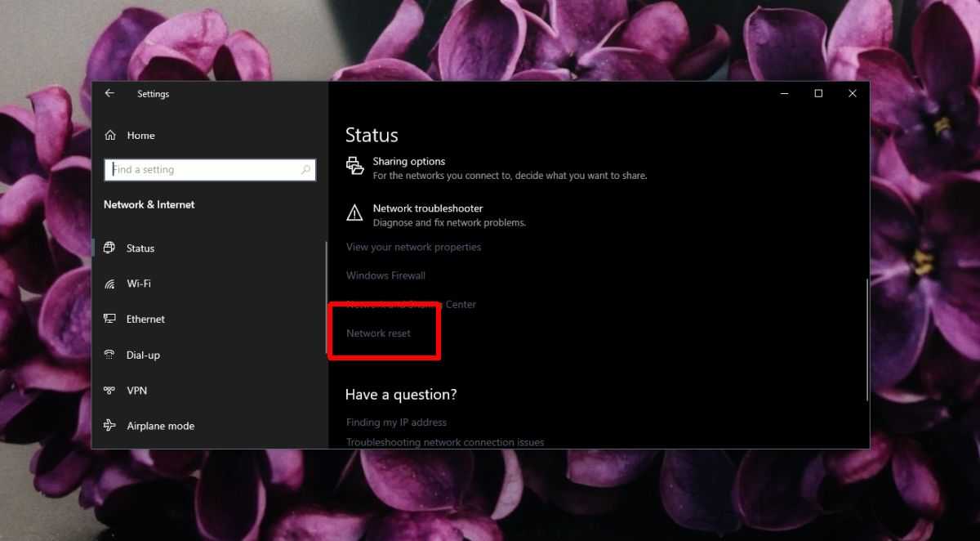Screen dimensions: 980x541
Task: Maximize the Settings window
Action: pos(818,93)
